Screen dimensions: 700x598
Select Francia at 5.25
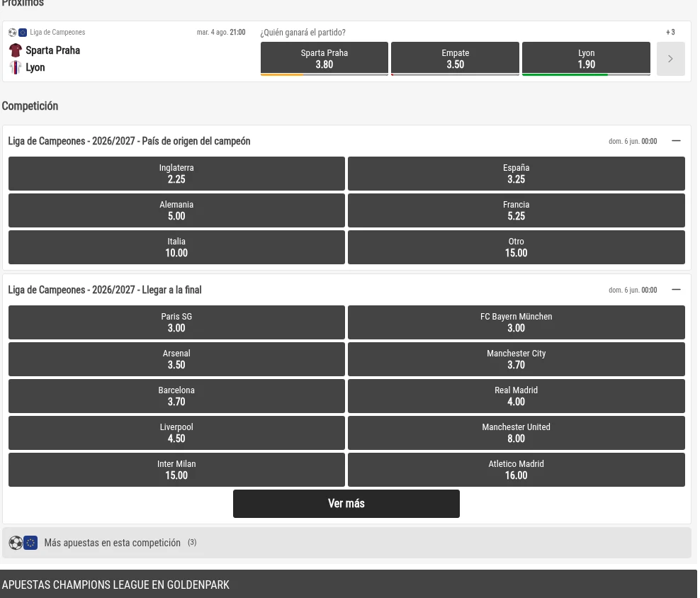coord(516,210)
